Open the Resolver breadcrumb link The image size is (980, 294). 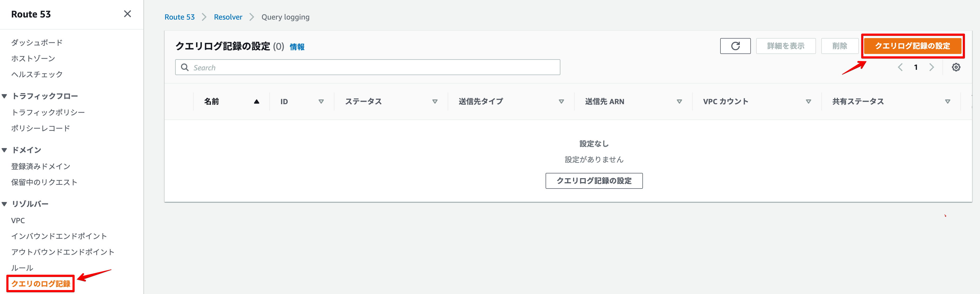(x=228, y=17)
